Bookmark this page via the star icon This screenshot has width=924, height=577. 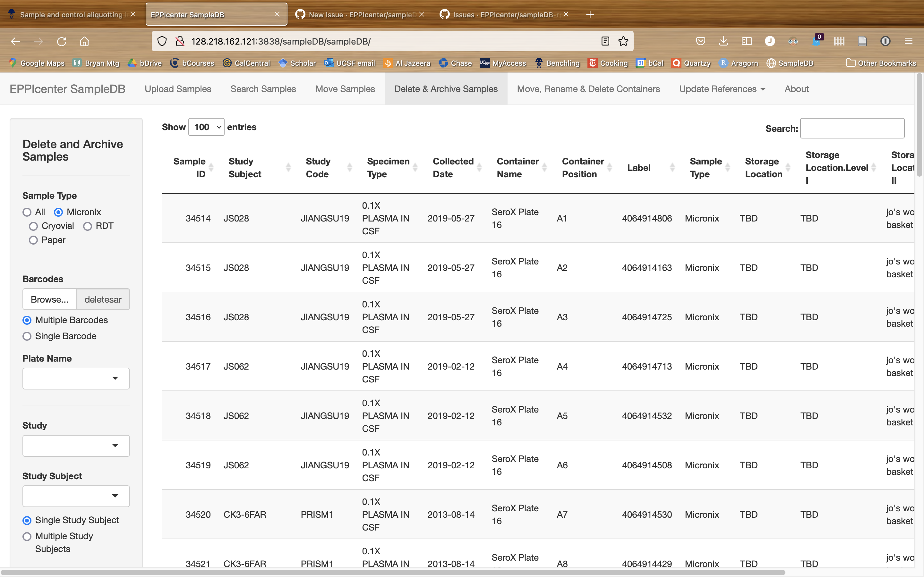coord(623,41)
